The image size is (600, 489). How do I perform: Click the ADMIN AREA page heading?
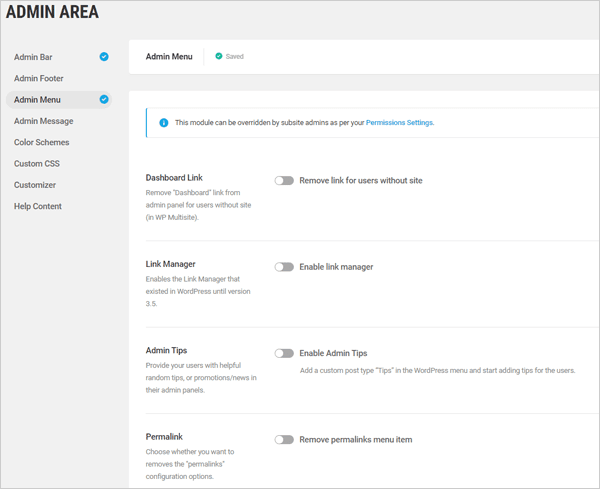click(52, 14)
